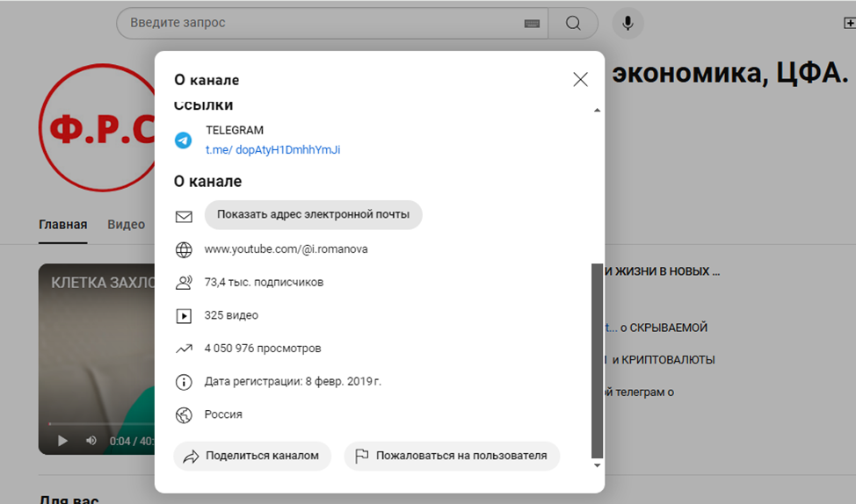Click the featured video progress bar

pos(102,424)
